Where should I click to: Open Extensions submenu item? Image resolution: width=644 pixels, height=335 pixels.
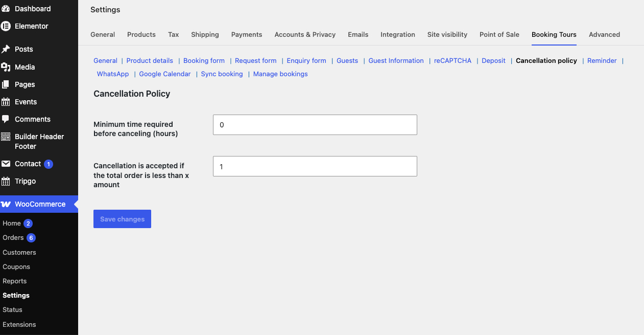[x=19, y=324]
